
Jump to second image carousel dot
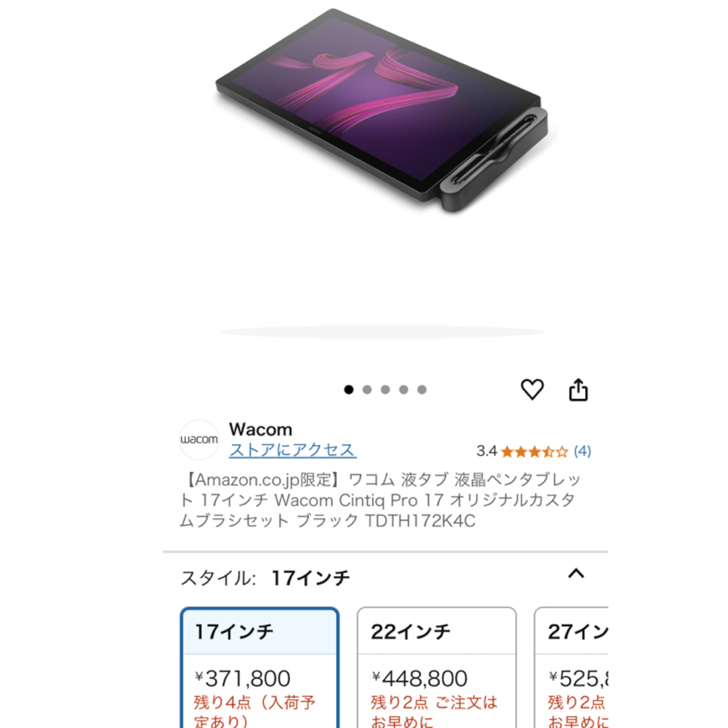pyautogui.click(x=367, y=390)
